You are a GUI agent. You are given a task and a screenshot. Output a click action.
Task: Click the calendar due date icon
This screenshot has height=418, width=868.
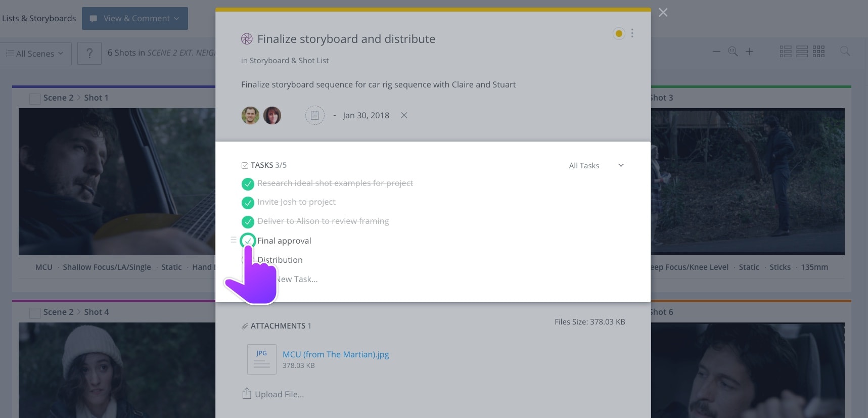(314, 115)
